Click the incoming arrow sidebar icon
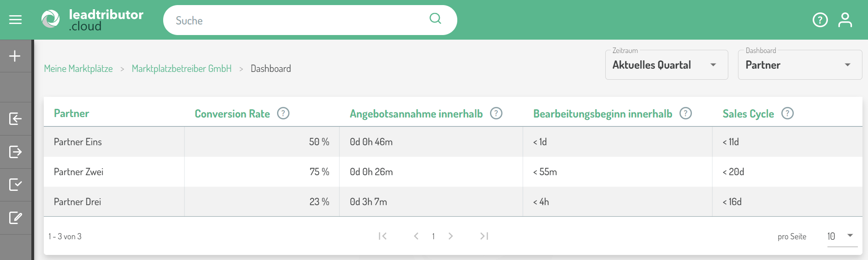Image resolution: width=868 pixels, height=260 pixels. tap(15, 119)
